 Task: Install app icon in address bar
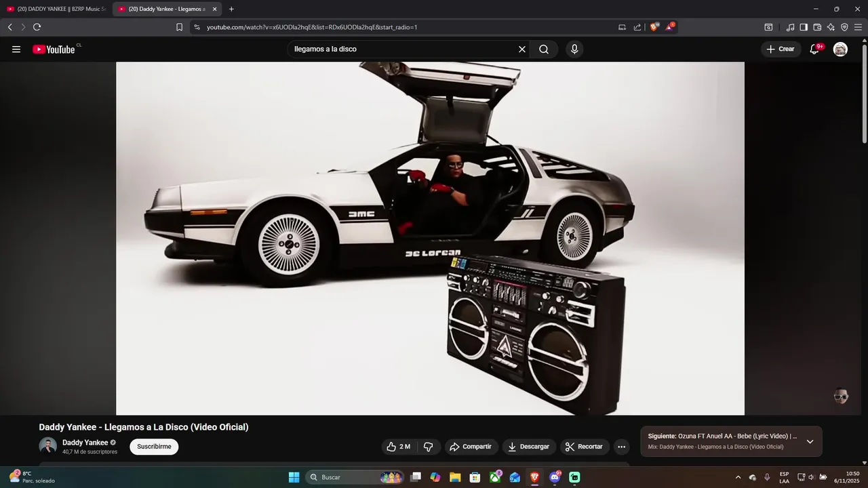622,27
